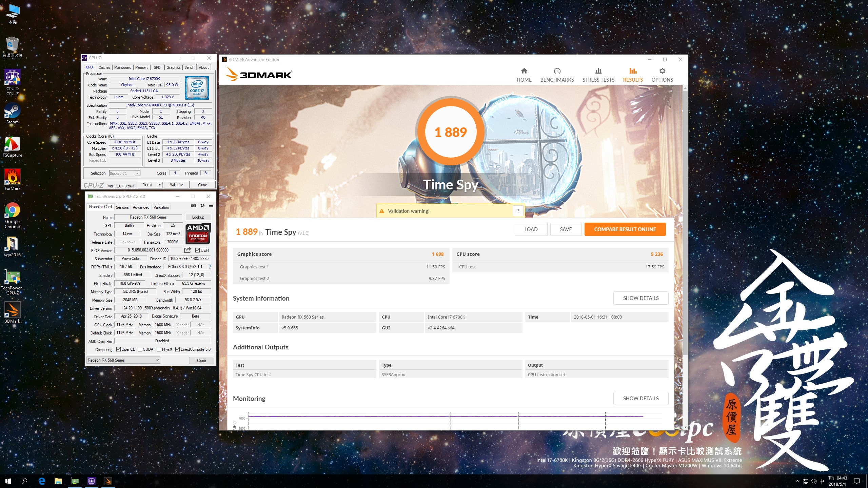868x488 pixels.
Task: Click Compare Result Online button
Action: (625, 229)
